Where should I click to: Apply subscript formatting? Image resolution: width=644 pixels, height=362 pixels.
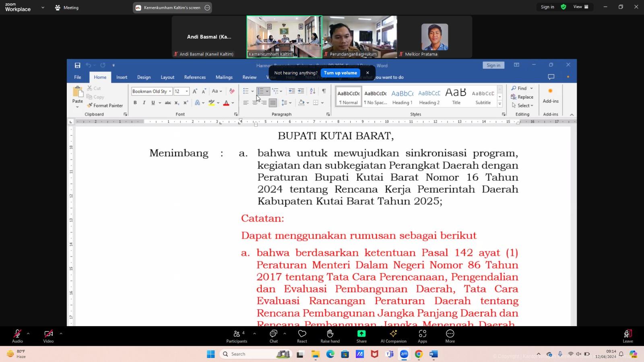pyautogui.click(x=177, y=103)
